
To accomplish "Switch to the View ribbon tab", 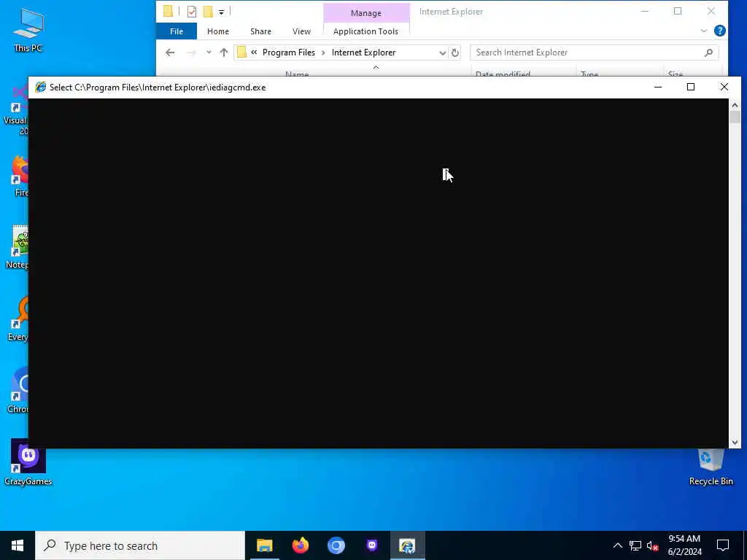I will pyautogui.click(x=301, y=31).
